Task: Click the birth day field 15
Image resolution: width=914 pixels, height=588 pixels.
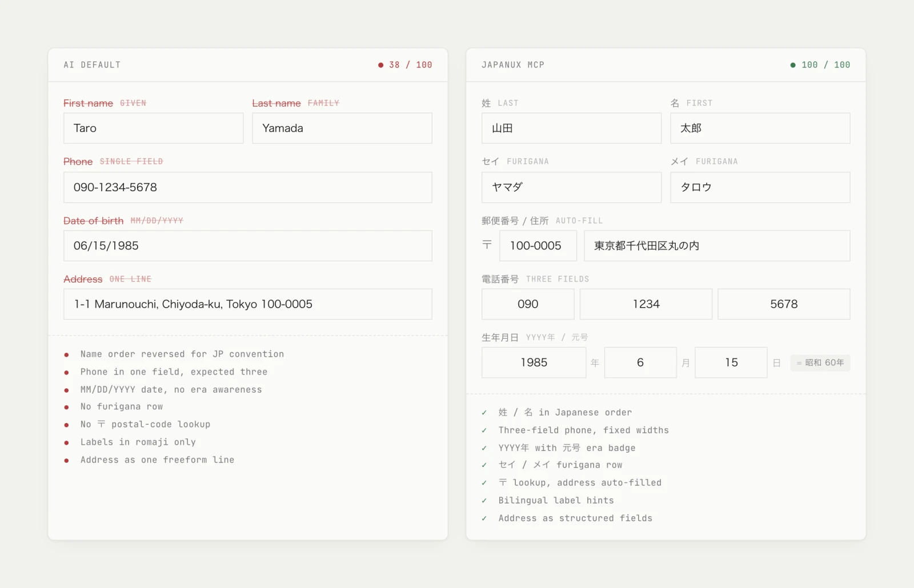Action: point(731,363)
